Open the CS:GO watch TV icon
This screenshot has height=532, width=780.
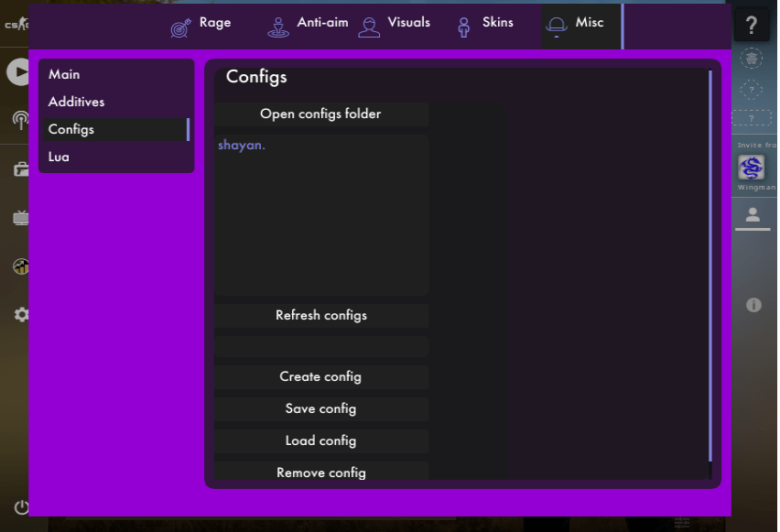coord(21,218)
